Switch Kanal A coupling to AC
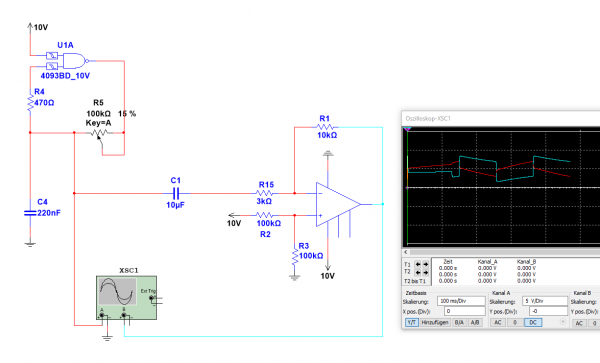 coord(497,322)
